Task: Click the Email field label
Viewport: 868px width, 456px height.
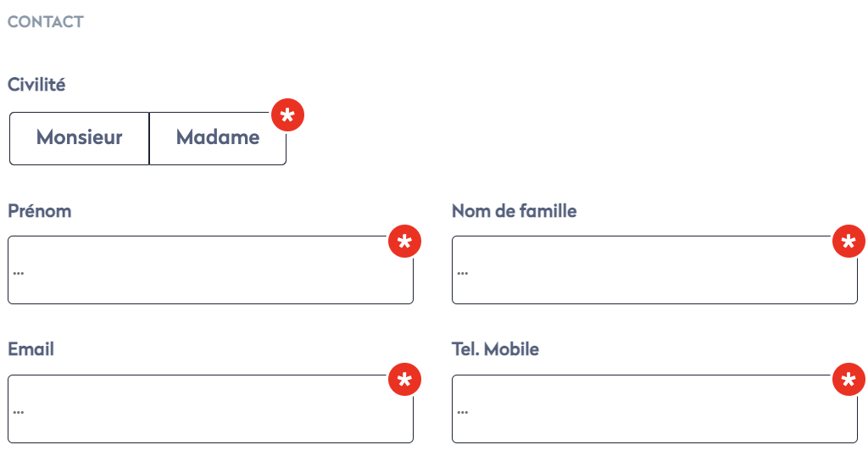Action: (31, 349)
